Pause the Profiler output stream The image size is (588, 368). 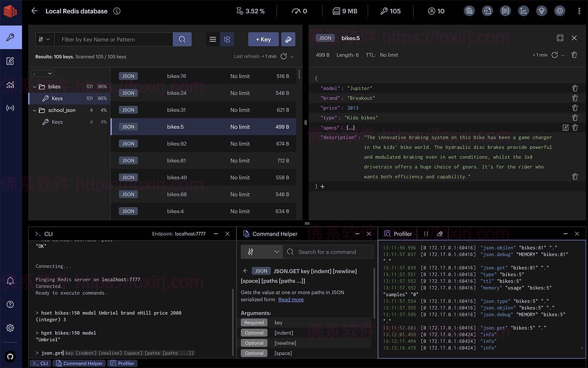(x=425, y=234)
